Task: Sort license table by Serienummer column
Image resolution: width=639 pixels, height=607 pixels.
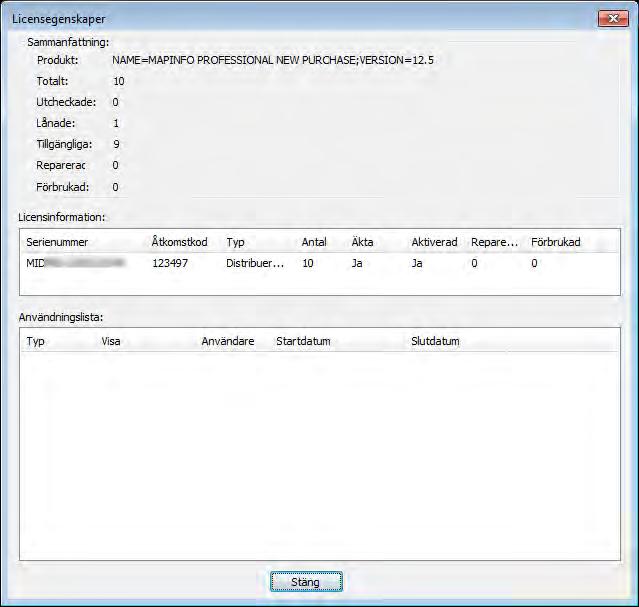Action: coord(57,242)
